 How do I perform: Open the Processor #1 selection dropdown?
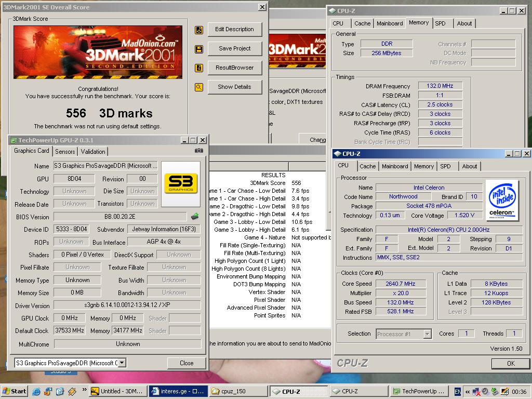pyautogui.click(x=428, y=334)
